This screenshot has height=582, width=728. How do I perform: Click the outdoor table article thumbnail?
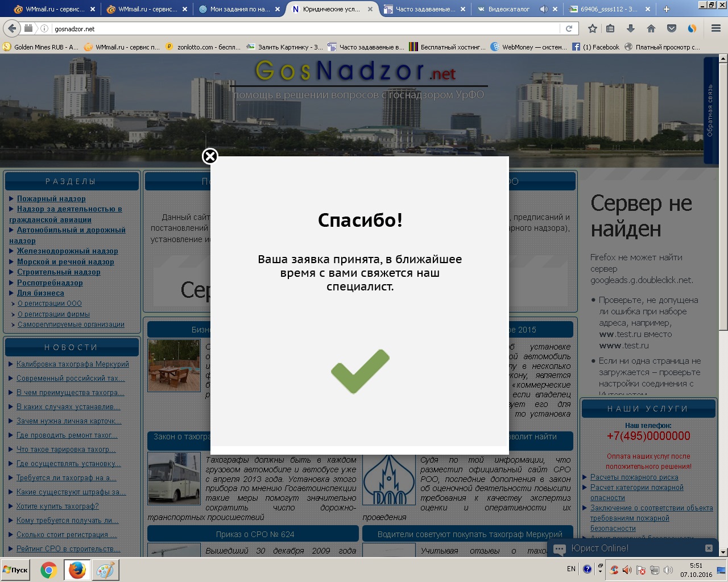click(x=174, y=365)
